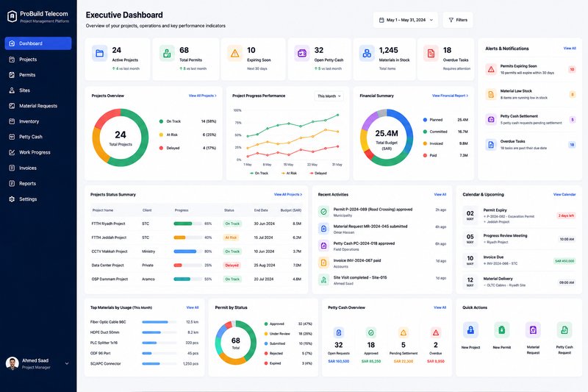This screenshot has height=392, width=588.
Task: Click the Inventory sidebar icon
Action: tap(12, 121)
